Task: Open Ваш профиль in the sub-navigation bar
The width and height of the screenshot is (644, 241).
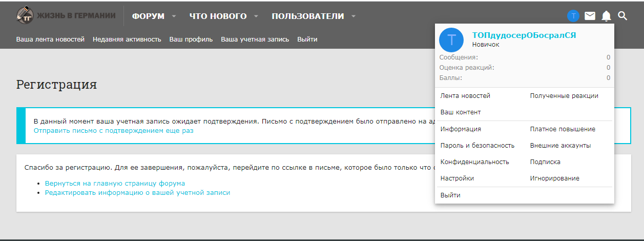Action: (x=191, y=39)
